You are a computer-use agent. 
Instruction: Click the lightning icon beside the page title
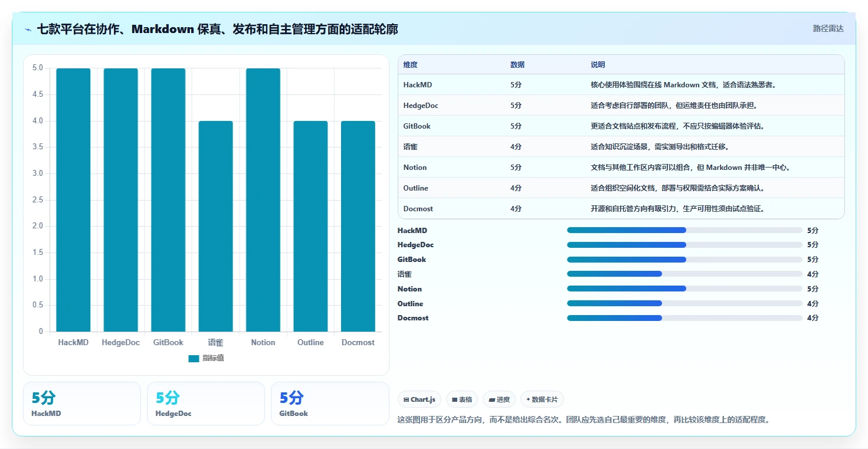pos(28,30)
